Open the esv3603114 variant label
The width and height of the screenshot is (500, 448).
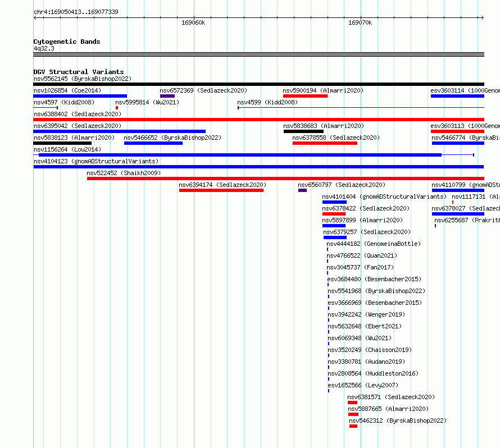(465, 90)
